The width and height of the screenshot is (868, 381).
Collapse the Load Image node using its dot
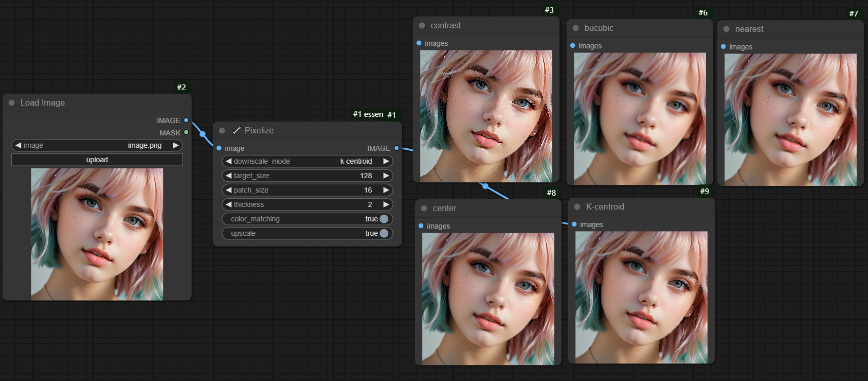click(x=12, y=103)
